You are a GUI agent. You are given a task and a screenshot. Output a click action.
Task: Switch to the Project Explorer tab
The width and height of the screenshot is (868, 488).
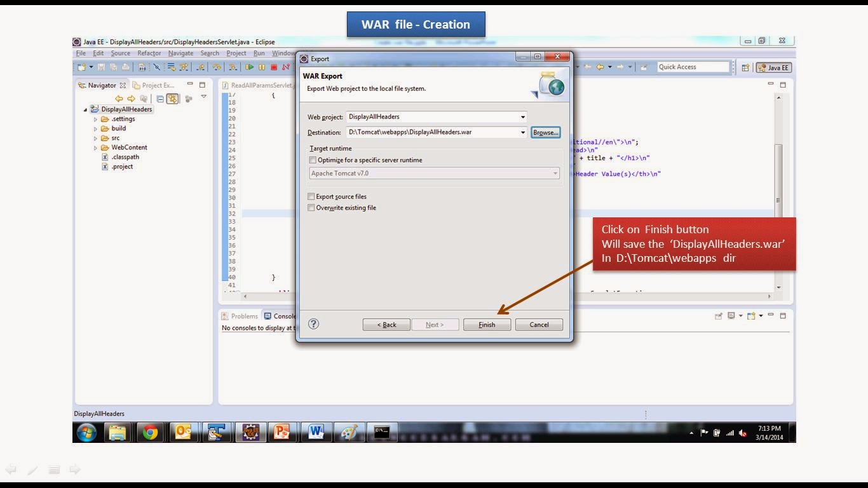pos(159,85)
